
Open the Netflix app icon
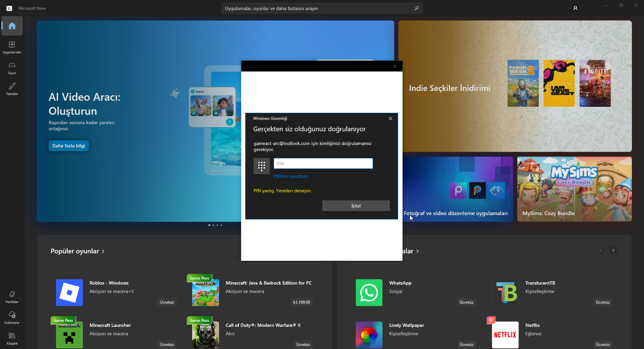505,335
